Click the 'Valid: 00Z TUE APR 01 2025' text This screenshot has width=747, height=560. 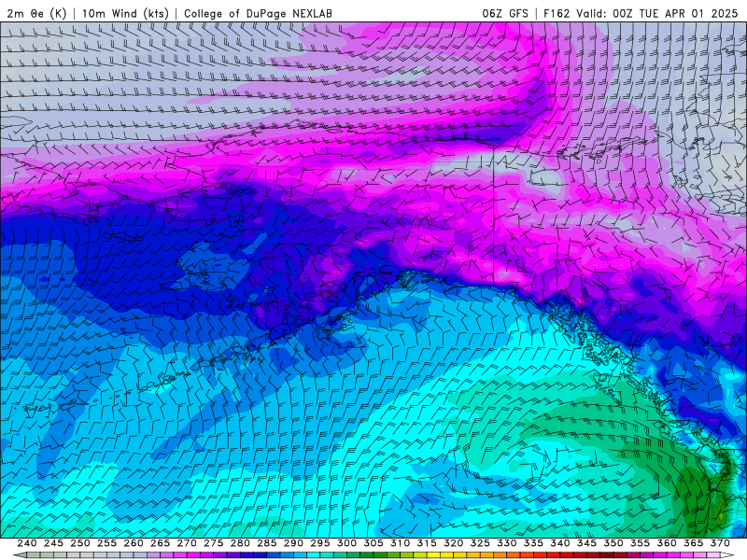point(657,13)
